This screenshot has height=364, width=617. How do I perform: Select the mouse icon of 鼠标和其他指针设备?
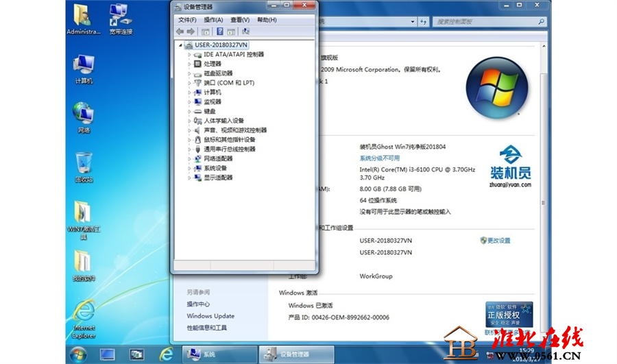point(197,140)
